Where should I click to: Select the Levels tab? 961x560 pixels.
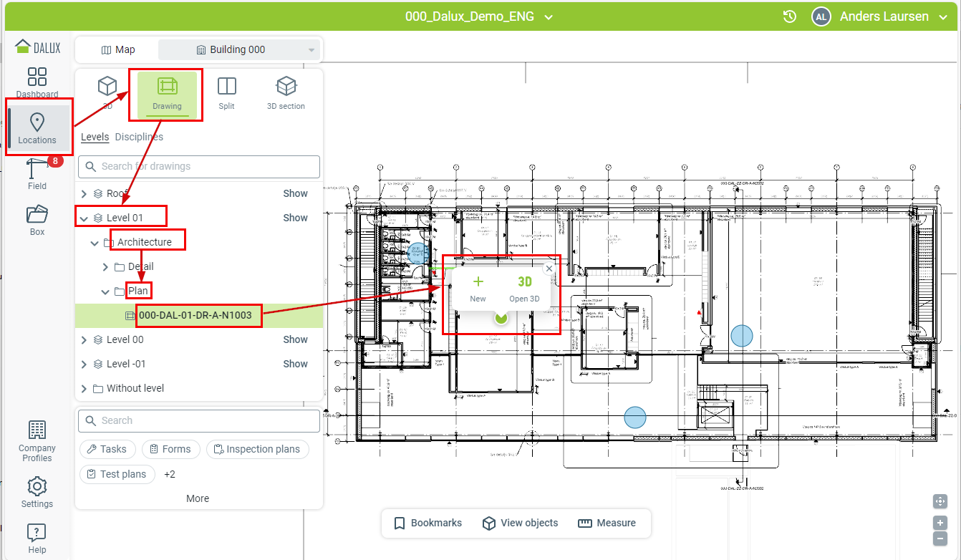pyautogui.click(x=95, y=137)
